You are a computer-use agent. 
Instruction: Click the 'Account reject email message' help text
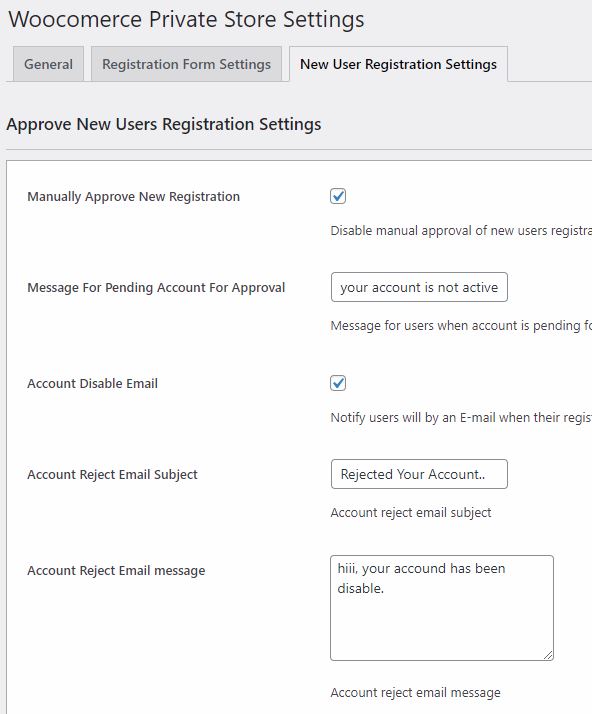point(415,693)
